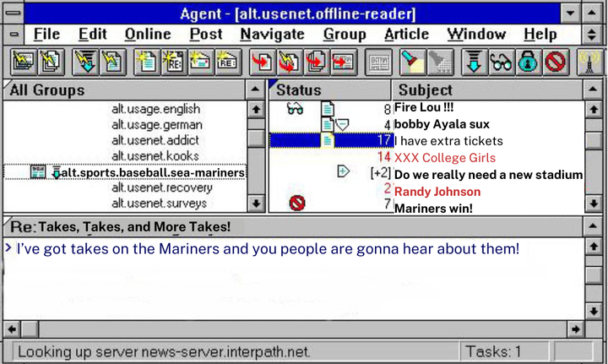
Task: Open the Article menu
Action: [x=406, y=35]
